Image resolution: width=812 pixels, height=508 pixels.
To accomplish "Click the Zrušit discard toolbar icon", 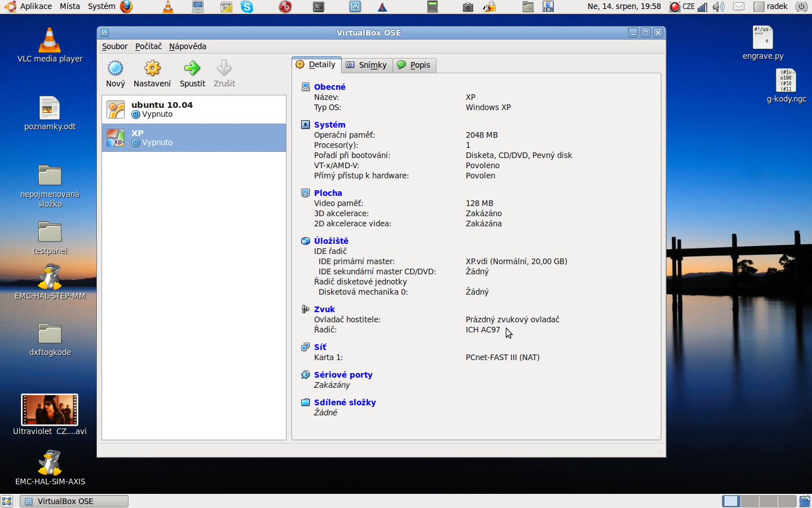I will [x=224, y=69].
